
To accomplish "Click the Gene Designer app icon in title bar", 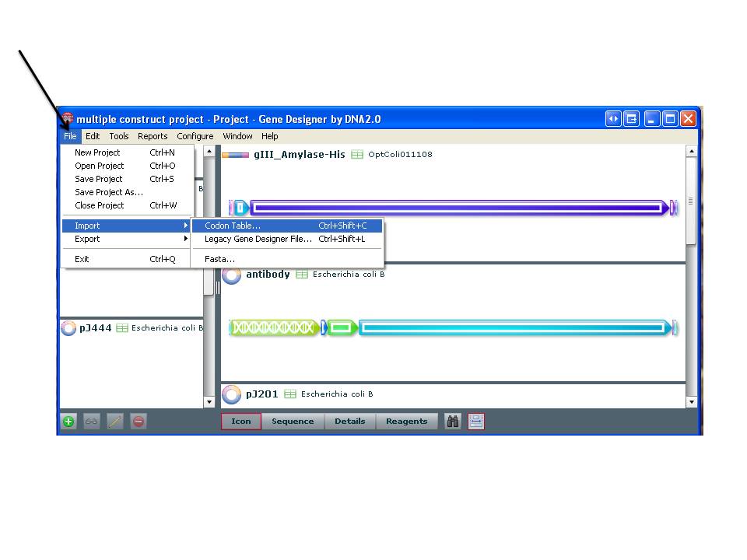I will pos(67,118).
